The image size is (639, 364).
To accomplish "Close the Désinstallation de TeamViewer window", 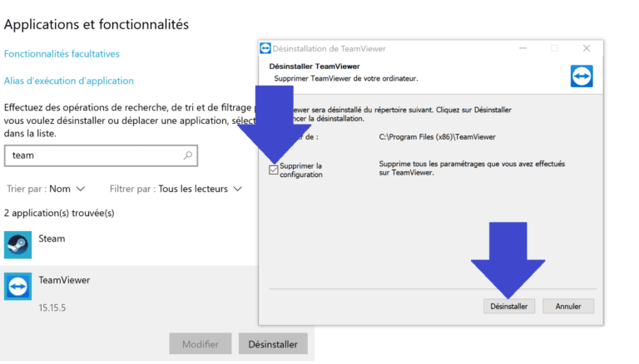I will 587,48.
